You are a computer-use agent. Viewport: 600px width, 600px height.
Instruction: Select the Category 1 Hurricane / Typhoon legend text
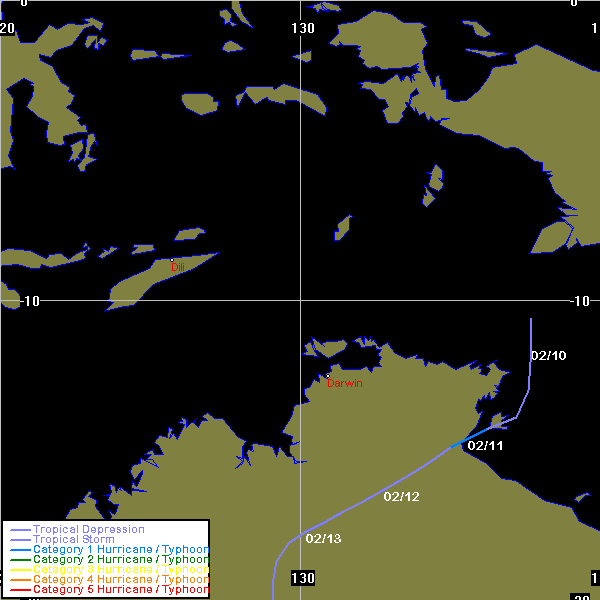coord(120,550)
